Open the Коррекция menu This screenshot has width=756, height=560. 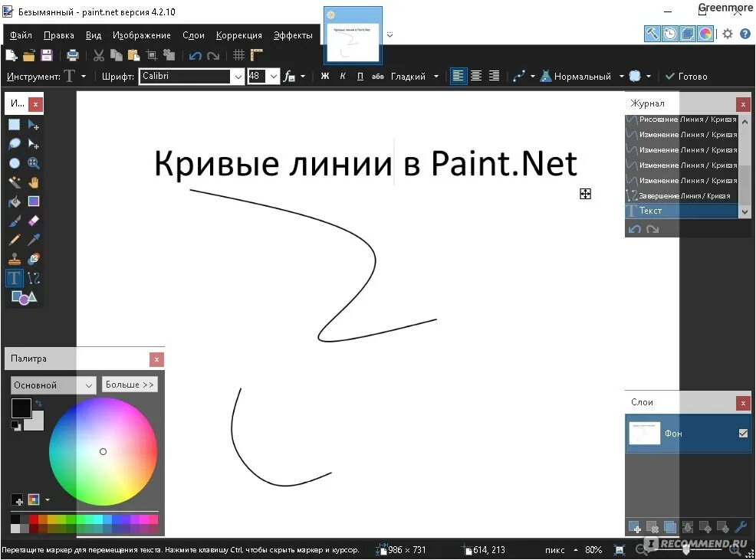pos(239,35)
